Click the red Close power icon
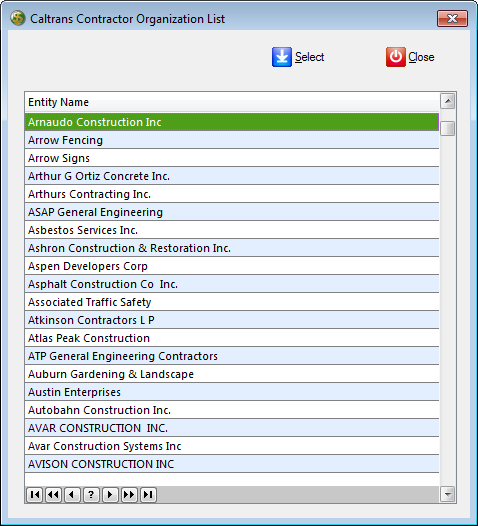Viewport: 478px width, 526px height. pos(395,57)
